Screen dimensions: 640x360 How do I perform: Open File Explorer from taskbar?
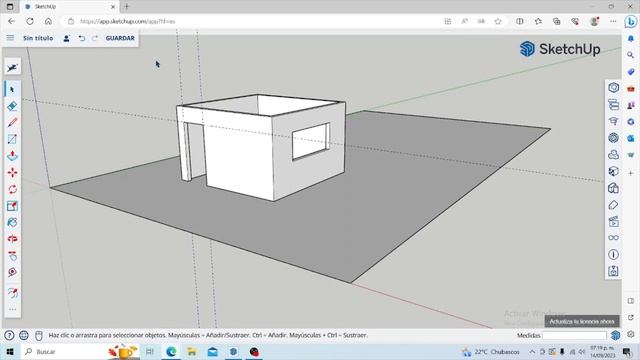click(192, 352)
